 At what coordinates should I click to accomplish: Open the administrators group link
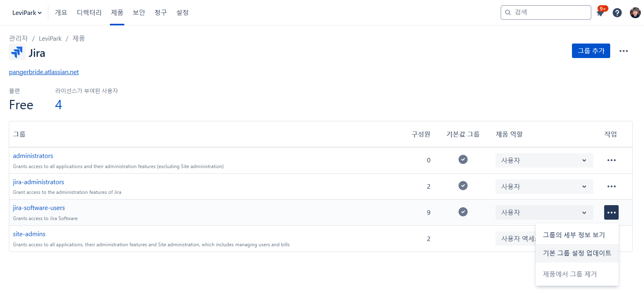[x=33, y=156]
